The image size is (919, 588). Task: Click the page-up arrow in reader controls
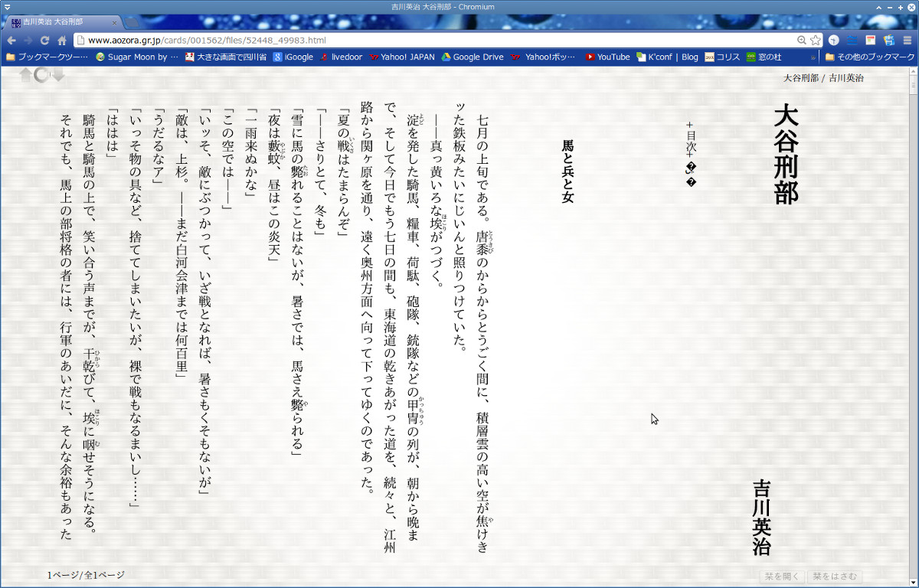click(x=25, y=74)
